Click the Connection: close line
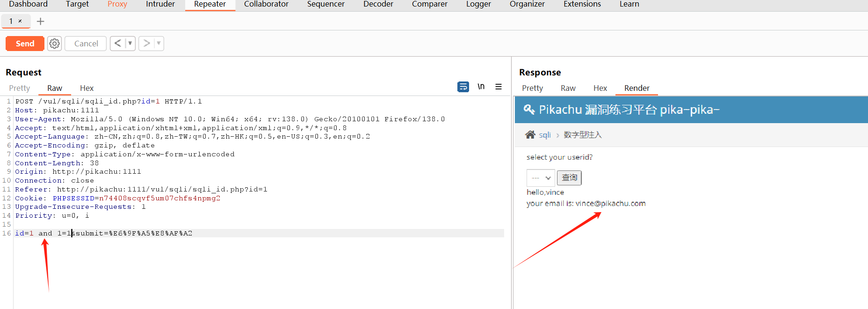The width and height of the screenshot is (868, 309). point(55,180)
